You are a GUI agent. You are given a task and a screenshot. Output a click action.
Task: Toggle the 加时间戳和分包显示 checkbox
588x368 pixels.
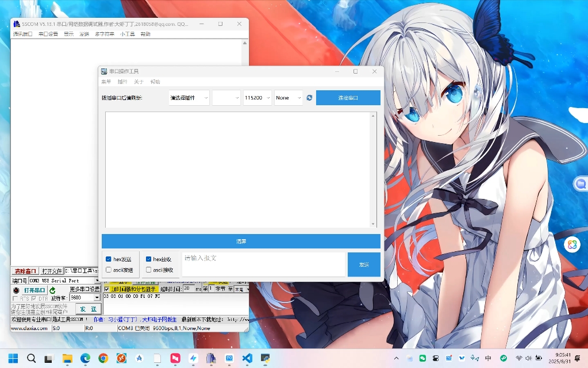[106, 289]
